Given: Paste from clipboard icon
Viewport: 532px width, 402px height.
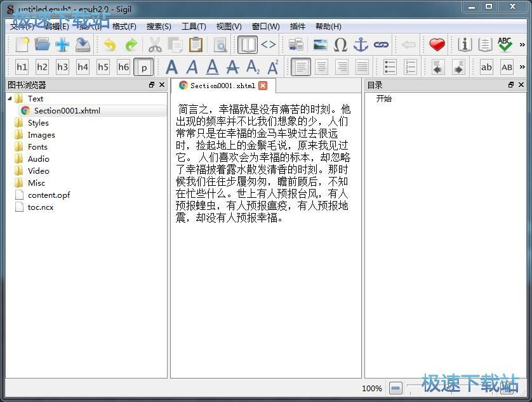Looking at the screenshot, I should [x=196, y=44].
